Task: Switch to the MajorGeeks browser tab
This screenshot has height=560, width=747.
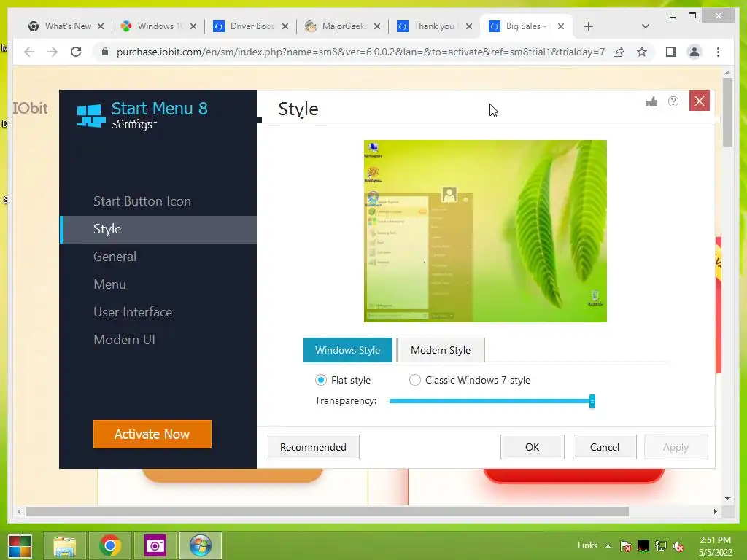Action: pyautogui.click(x=343, y=26)
